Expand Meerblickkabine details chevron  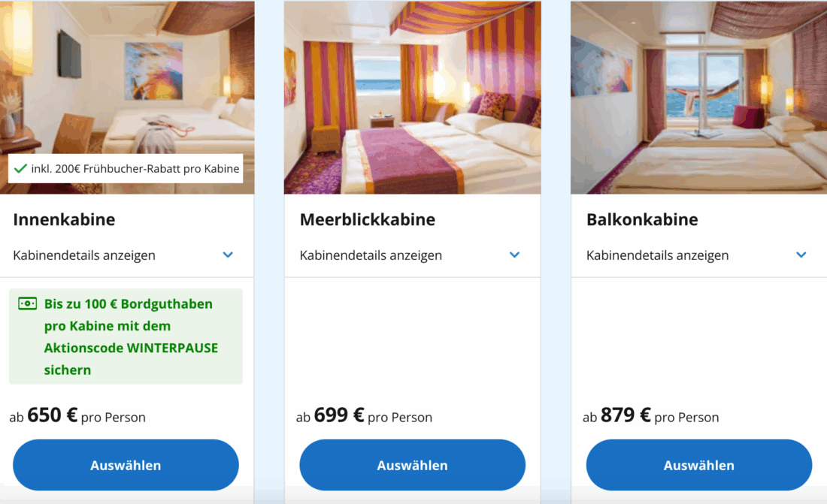514,255
